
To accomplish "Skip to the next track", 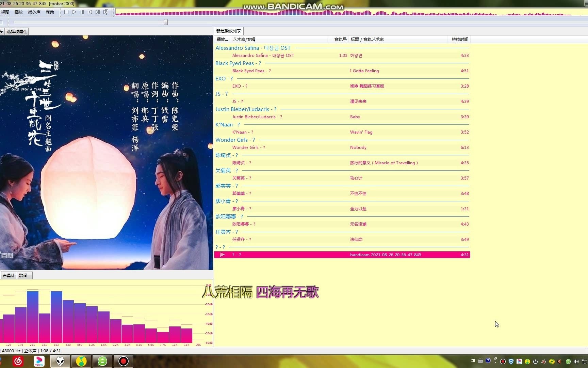I will [x=98, y=12].
